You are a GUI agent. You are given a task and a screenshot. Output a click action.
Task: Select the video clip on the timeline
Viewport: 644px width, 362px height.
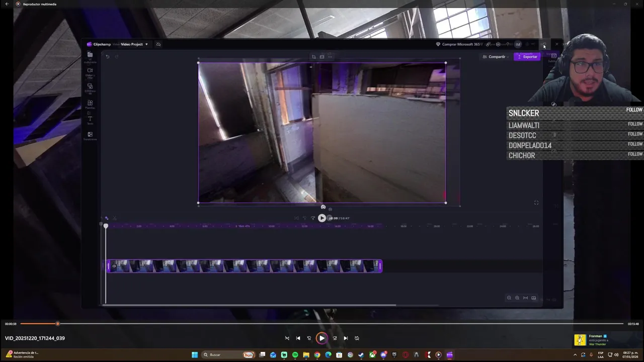coord(244,266)
